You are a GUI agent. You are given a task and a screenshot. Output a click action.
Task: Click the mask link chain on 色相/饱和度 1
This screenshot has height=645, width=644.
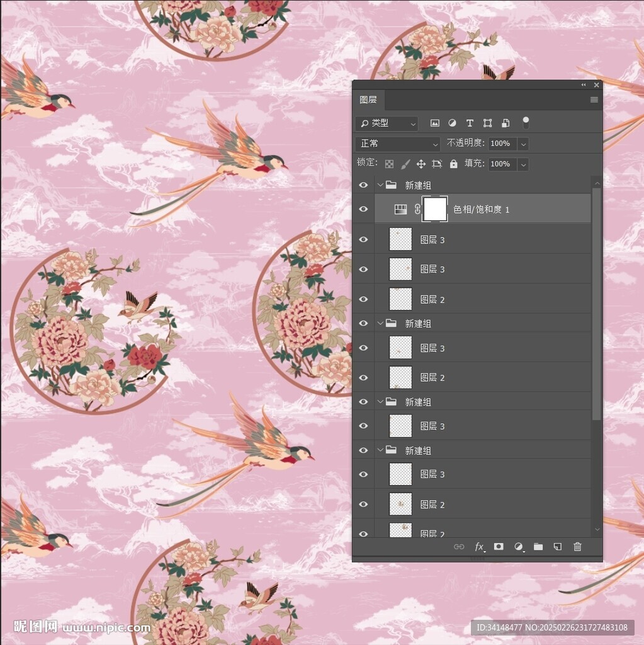417,209
